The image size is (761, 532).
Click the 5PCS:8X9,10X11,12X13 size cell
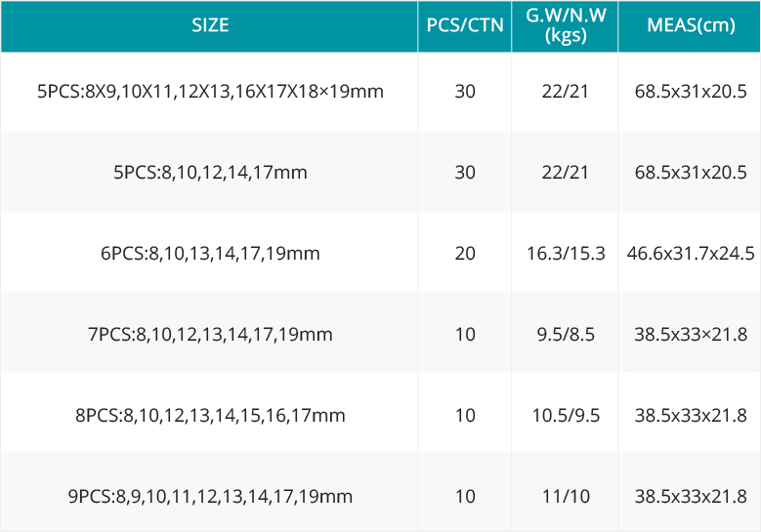click(x=210, y=92)
